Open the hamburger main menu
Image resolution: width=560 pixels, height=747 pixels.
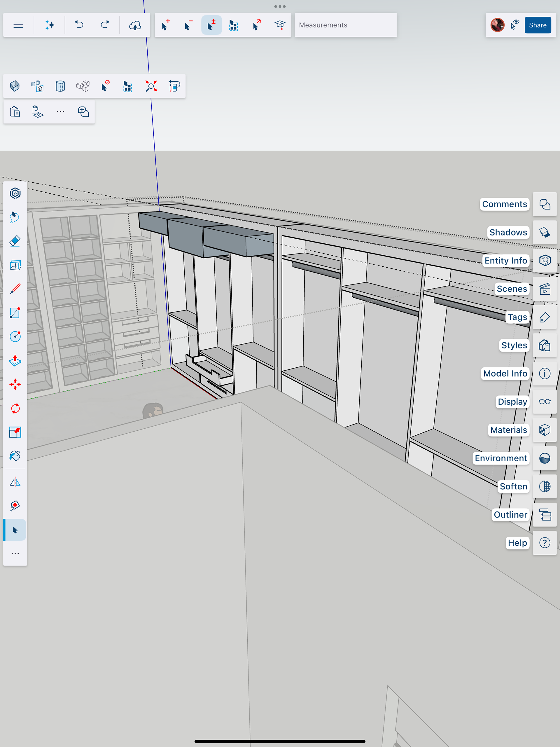[18, 25]
